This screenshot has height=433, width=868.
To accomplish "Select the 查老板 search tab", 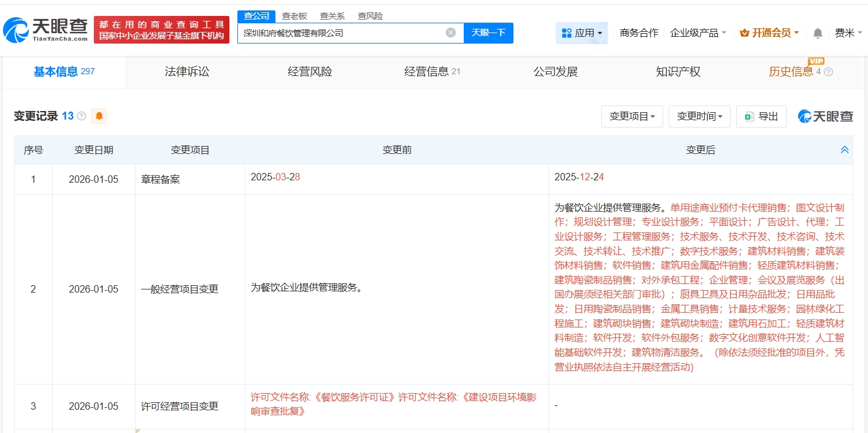I will [294, 16].
